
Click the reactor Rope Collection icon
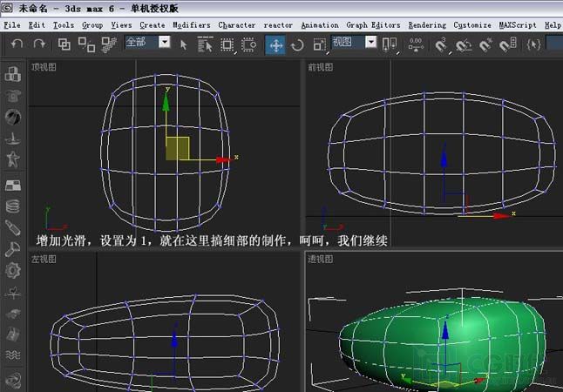pos(13,139)
